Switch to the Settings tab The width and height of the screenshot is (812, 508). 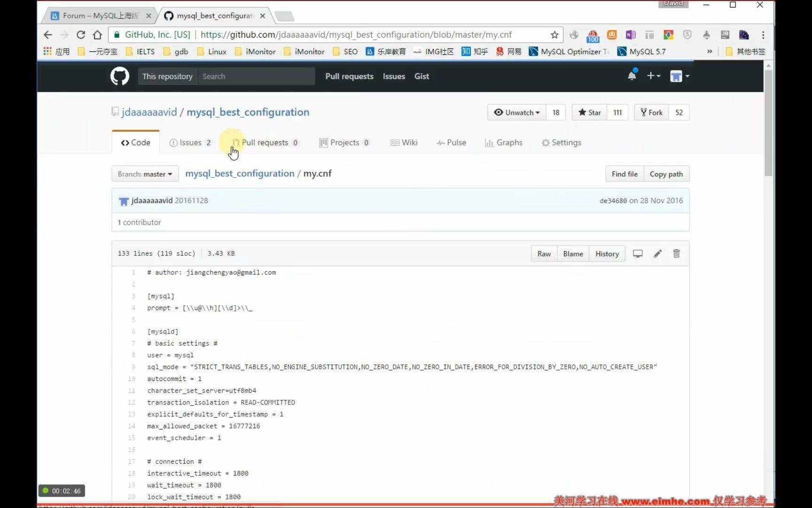click(562, 143)
